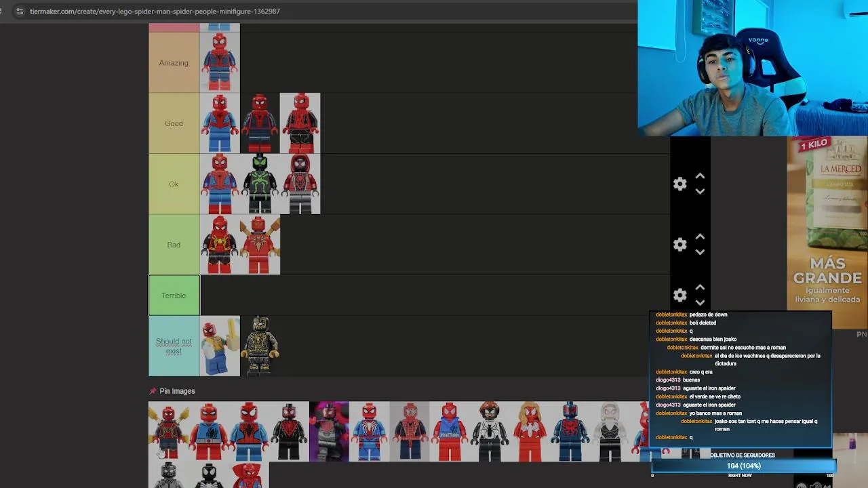
Task: Click chat message 'creo q era'
Action: (701, 372)
